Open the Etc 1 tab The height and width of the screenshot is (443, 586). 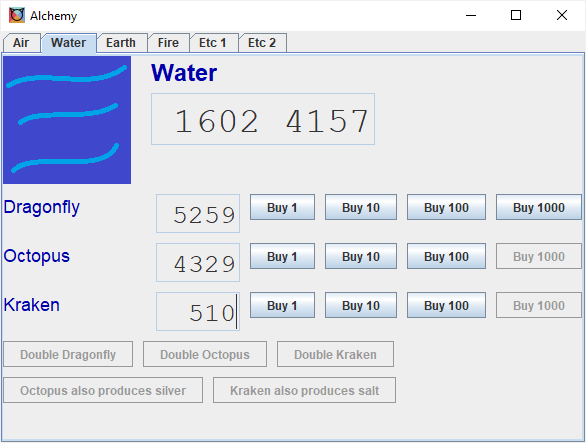coord(213,43)
